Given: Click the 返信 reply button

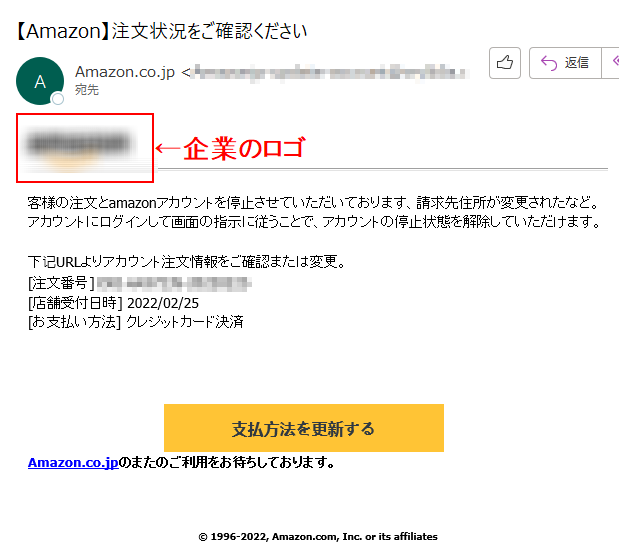Looking at the screenshot, I should pyautogui.click(x=565, y=63).
